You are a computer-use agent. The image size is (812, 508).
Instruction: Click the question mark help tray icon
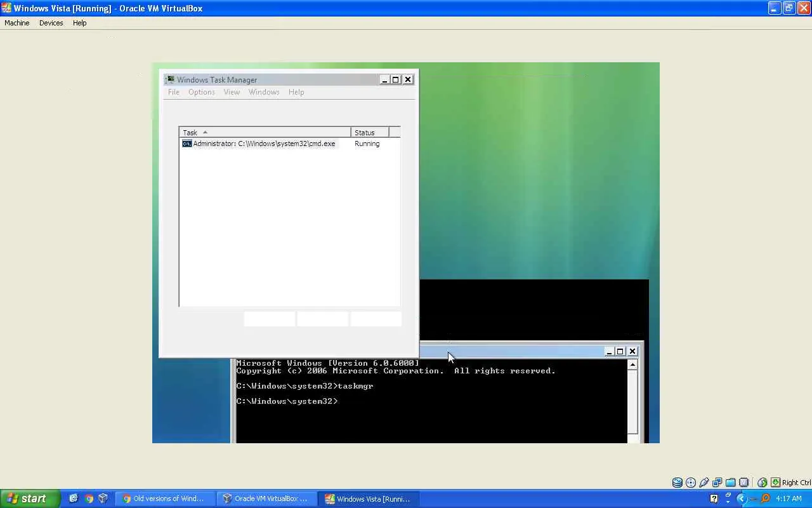click(714, 498)
